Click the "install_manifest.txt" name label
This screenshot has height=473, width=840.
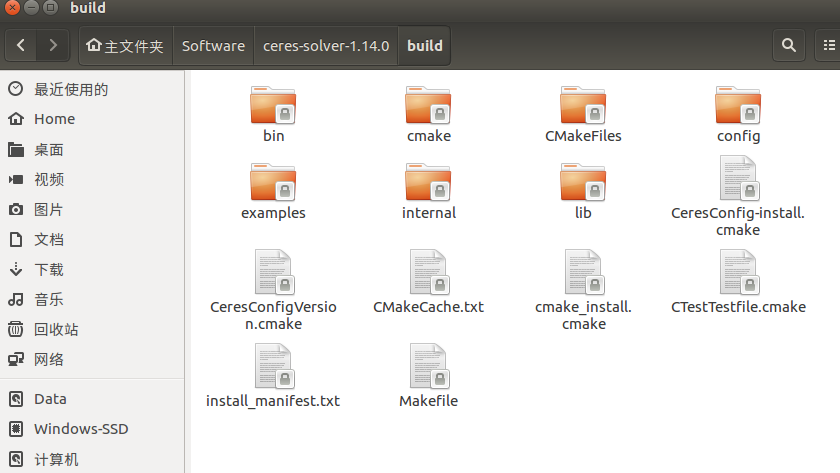[x=273, y=401]
